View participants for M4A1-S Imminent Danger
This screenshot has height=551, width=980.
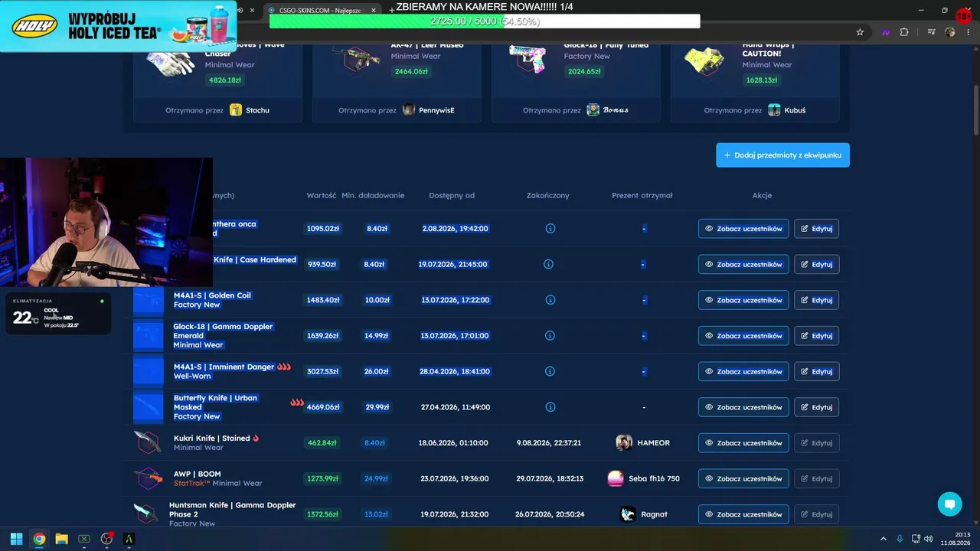pos(743,371)
